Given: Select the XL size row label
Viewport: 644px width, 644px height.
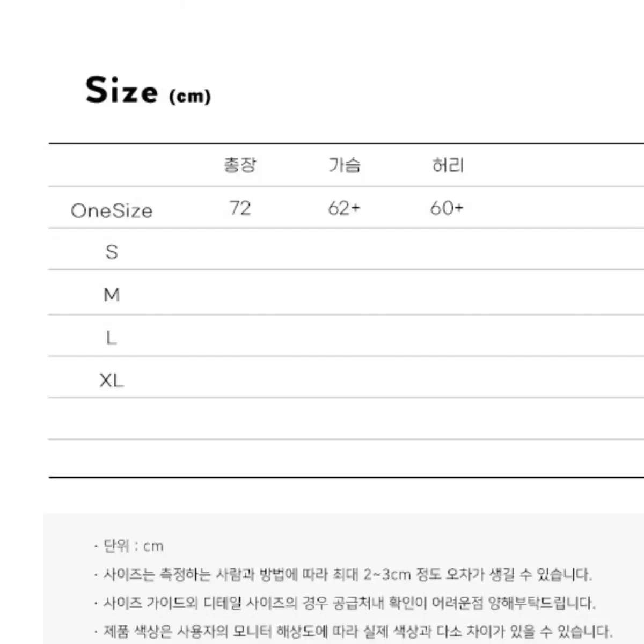Looking at the screenshot, I should (x=112, y=380).
